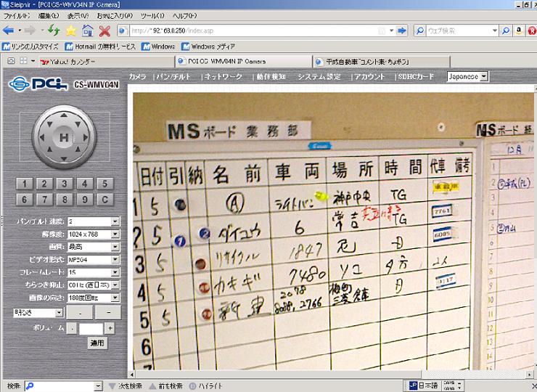Click the URL address bar field
Image resolution: width=537 pixels, height=392 pixels.
261,31
